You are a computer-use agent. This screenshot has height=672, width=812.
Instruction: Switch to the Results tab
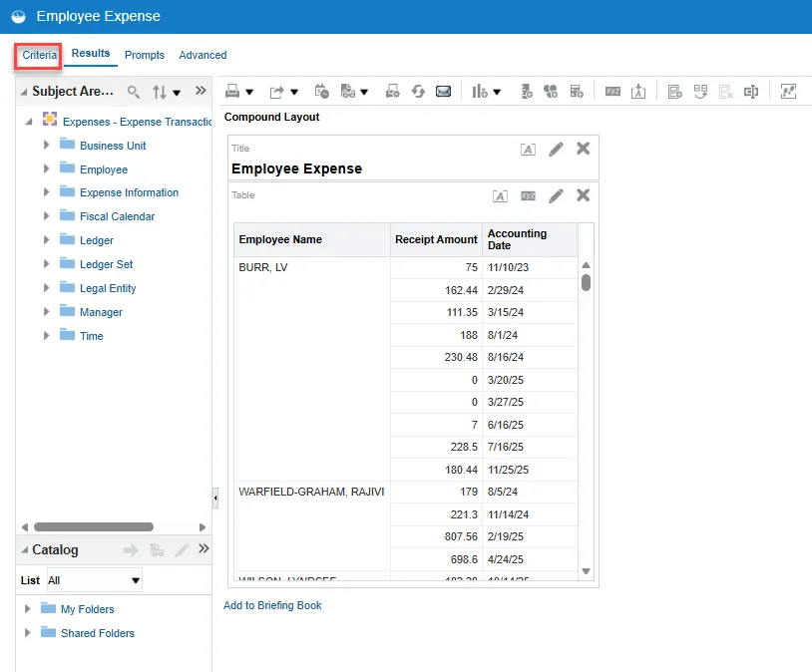pos(91,53)
